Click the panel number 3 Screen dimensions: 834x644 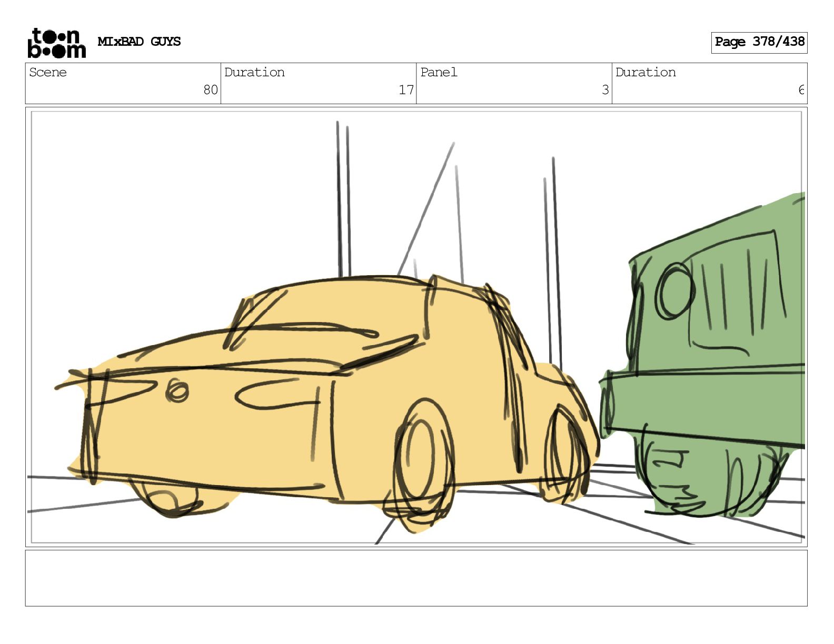tap(605, 90)
